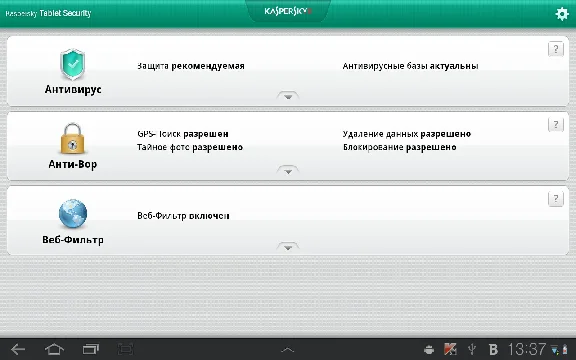Screen dimensions: 576x360
Task: Select the Анти-Вор label
Action: 73,164
